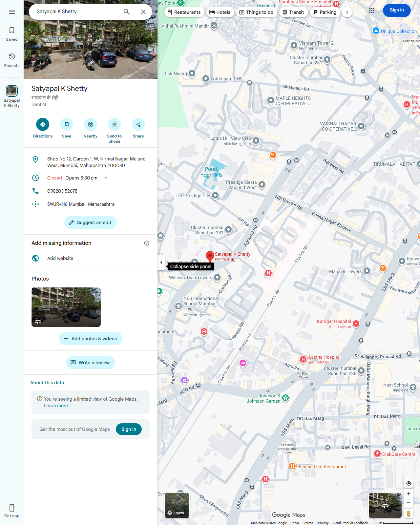
Task: Show more category chips arrow
Action: click(347, 12)
